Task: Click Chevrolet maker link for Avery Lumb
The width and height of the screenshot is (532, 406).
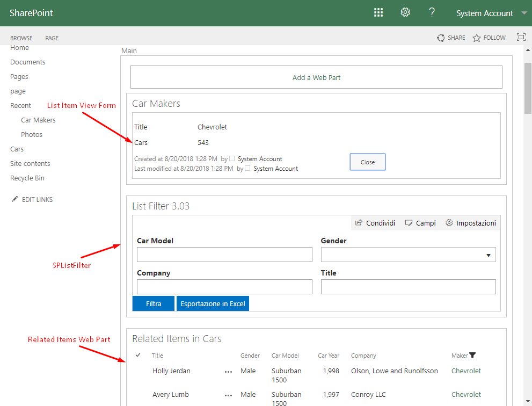Action: click(x=466, y=395)
